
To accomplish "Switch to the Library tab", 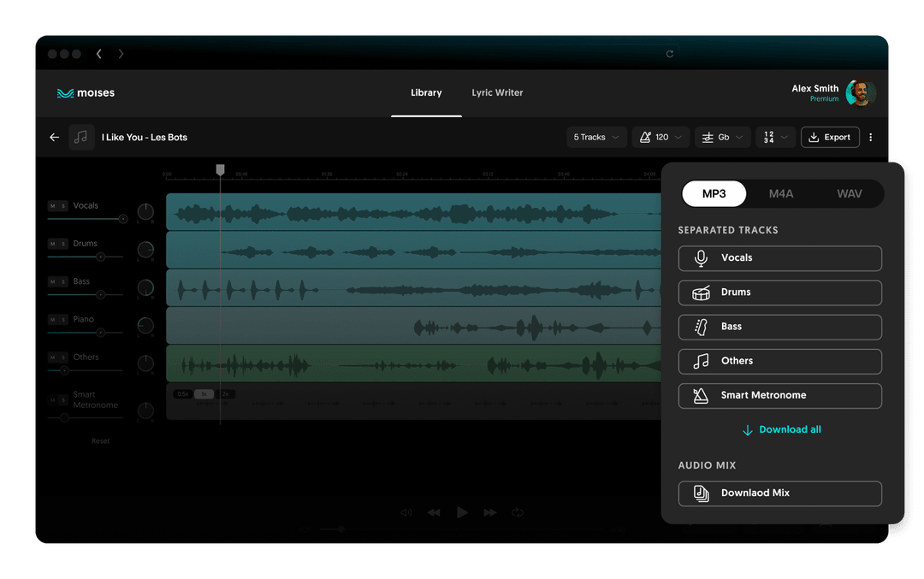I will pyautogui.click(x=426, y=92).
